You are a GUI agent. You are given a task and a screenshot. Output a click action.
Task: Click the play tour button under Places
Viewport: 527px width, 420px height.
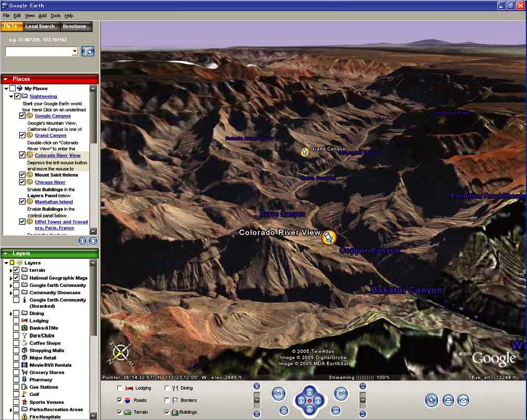click(x=83, y=241)
